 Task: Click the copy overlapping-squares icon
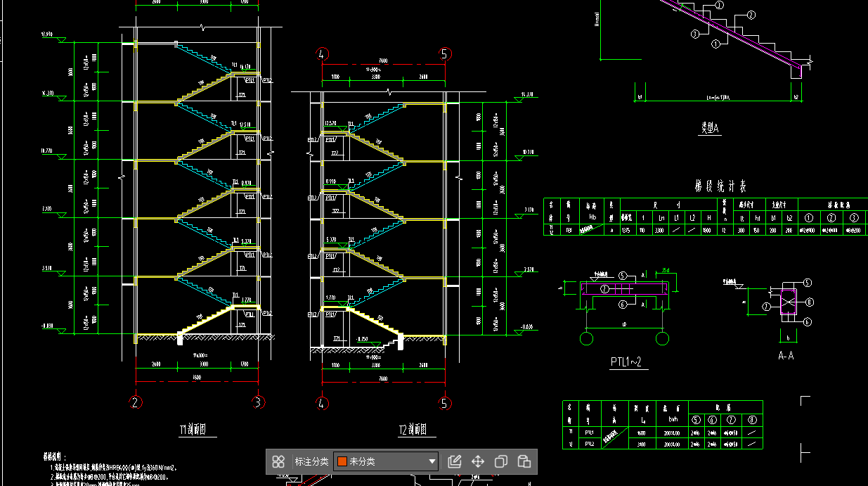pyautogui.click(x=500, y=461)
